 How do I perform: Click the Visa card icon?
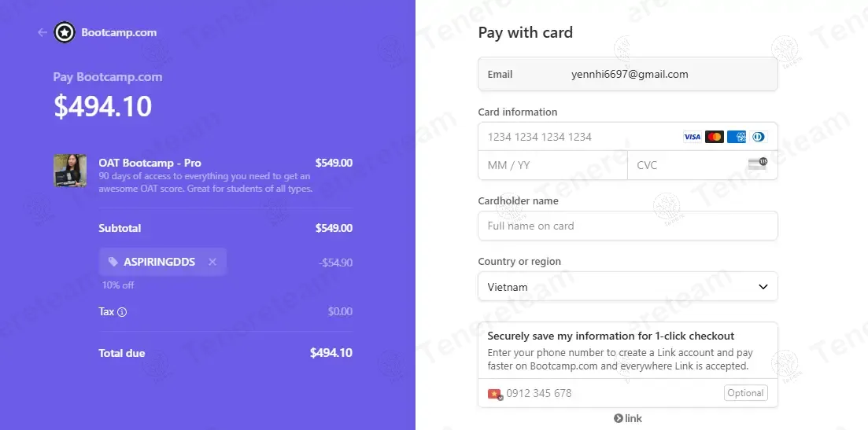[692, 137]
